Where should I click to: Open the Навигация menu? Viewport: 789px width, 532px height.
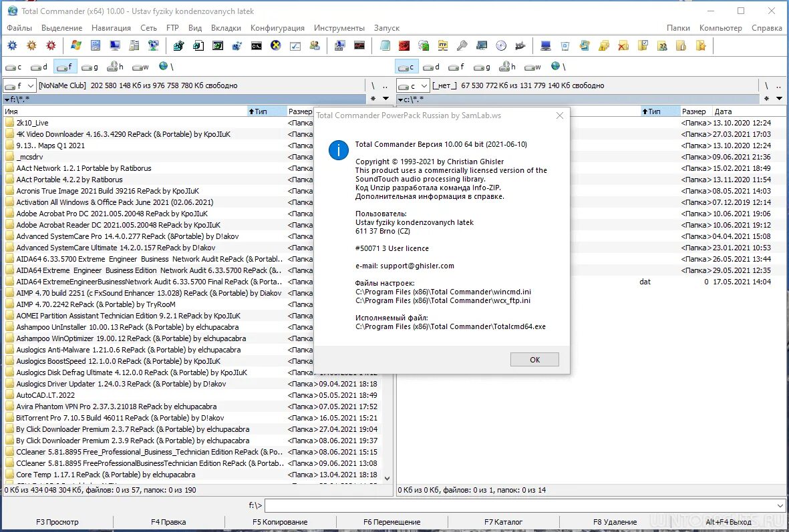(x=111, y=28)
